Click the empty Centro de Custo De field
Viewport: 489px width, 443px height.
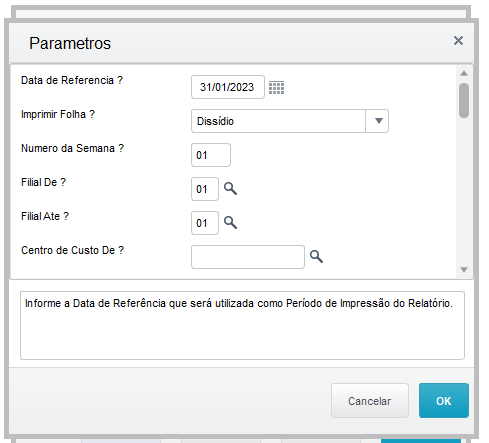point(248,257)
